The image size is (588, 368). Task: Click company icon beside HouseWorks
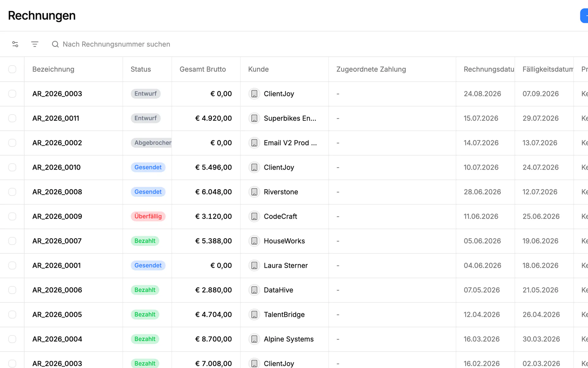(254, 241)
